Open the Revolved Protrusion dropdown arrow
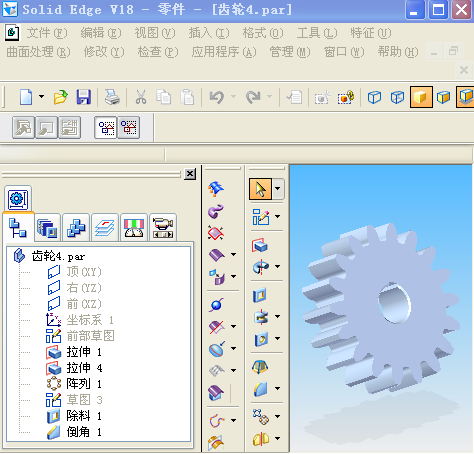The height and width of the screenshot is (454, 474). pyautogui.click(x=278, y=266)
